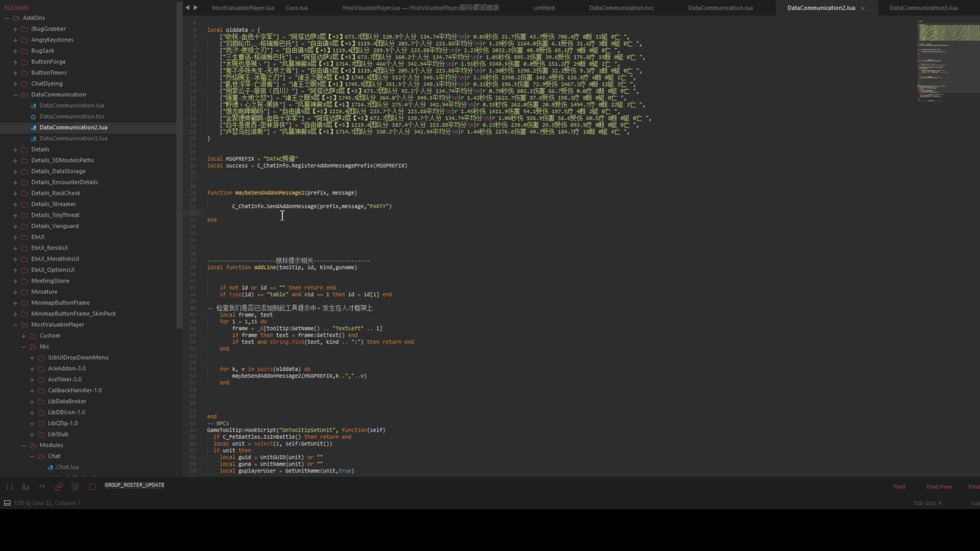Expand the BugSack folder

(15, 51)
